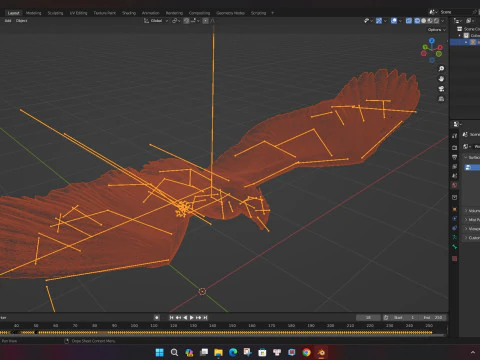Switch to the Sculpting workspace tab
Viewport: 480px width, 360px height.
click(x=55, y=13)
